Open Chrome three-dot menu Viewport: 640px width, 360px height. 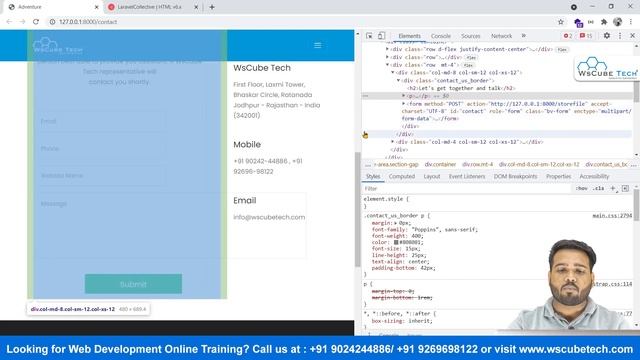coord(631,22)
